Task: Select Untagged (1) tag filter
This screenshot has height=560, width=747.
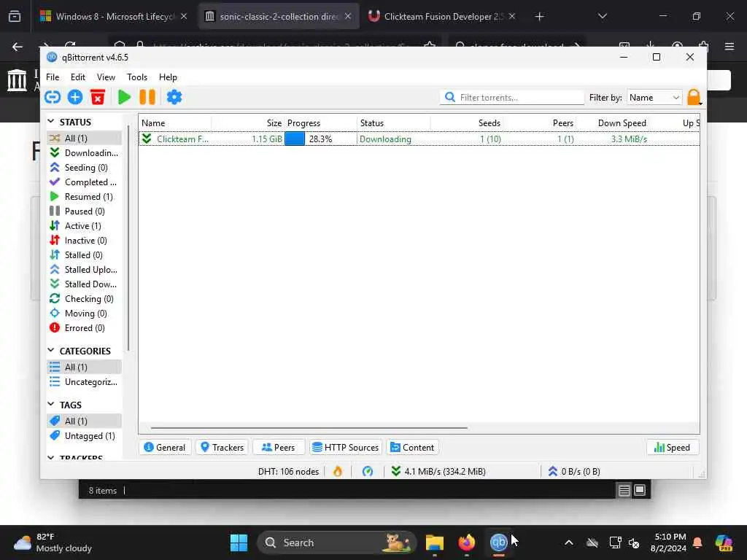Action: click(85, 436)
